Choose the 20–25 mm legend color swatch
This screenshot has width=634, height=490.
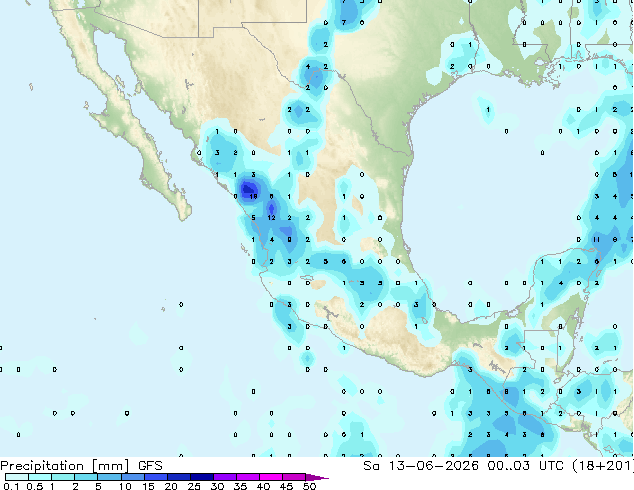point(178,477)
